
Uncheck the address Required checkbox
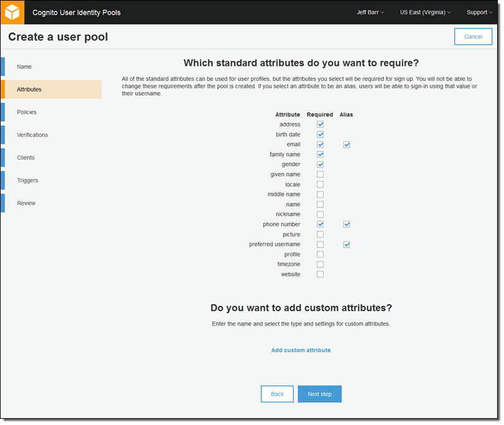320,124
